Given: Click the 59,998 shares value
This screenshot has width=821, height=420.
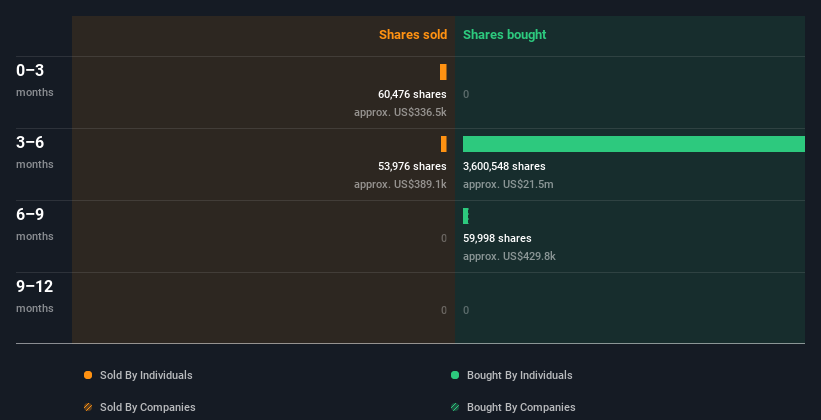Looking at the screenshot, I should [x=497, y=238].
